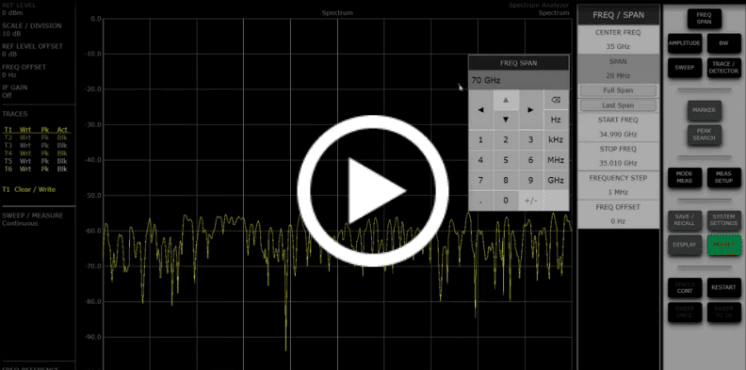Screen dimensions: 746x370
Task: Click the RESTART button
Action: click(724, 288)
